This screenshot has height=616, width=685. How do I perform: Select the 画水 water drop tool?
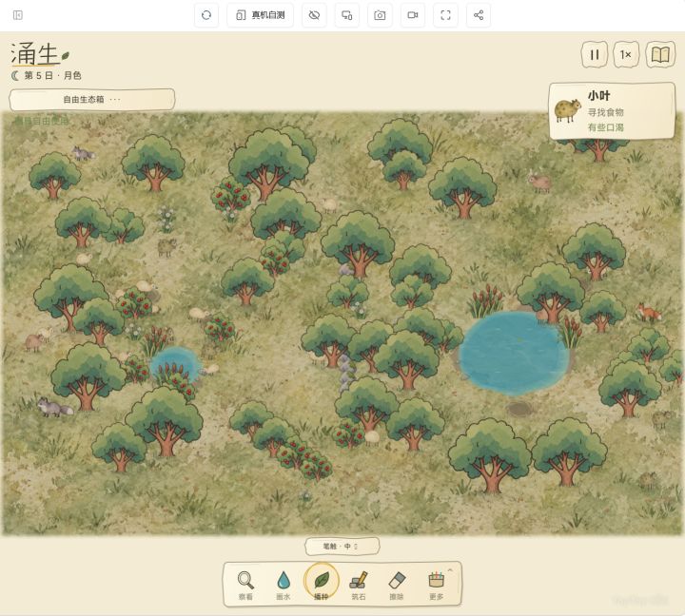284,585
